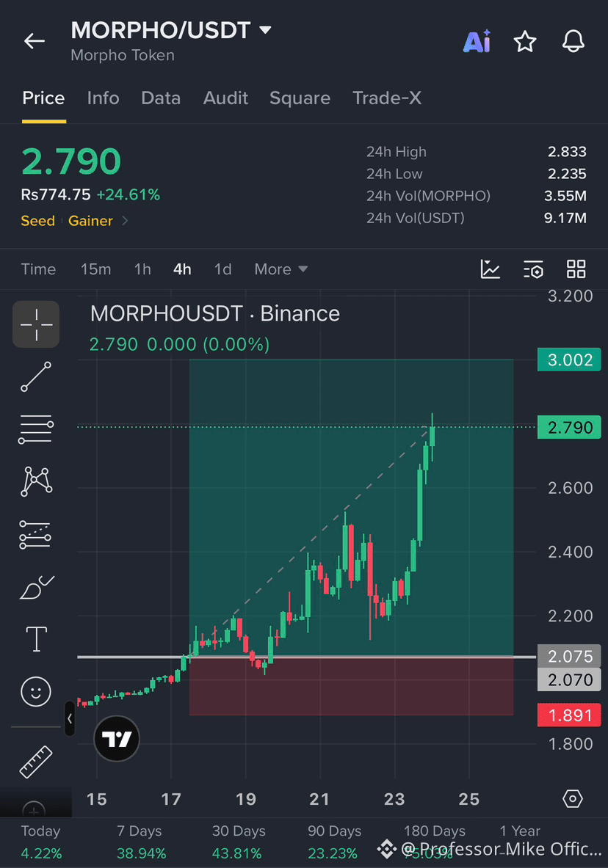This screenshot has height=868, width=608.
Task: Open the chart settings list icon
Action: pyautogui.click(x=533, y=269)
